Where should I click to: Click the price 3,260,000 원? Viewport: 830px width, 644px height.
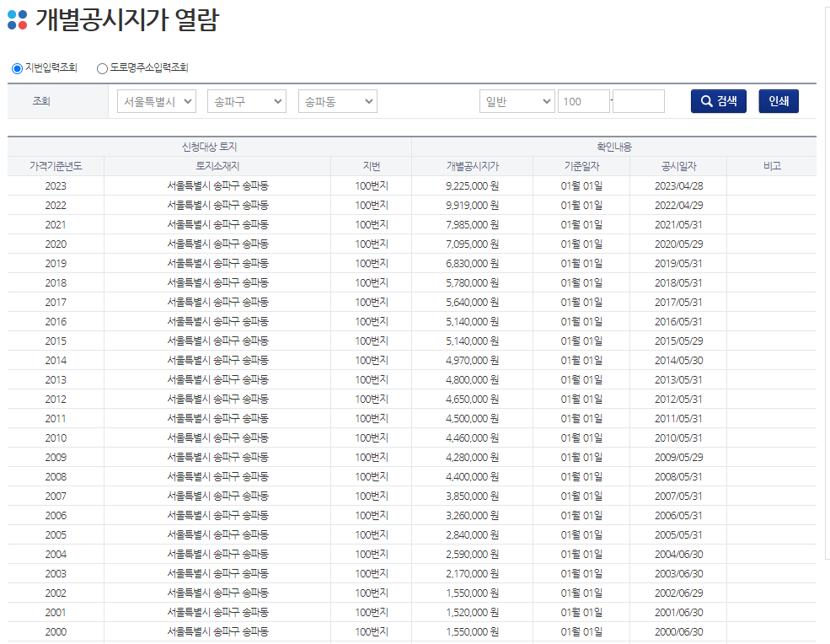[472, 515]
